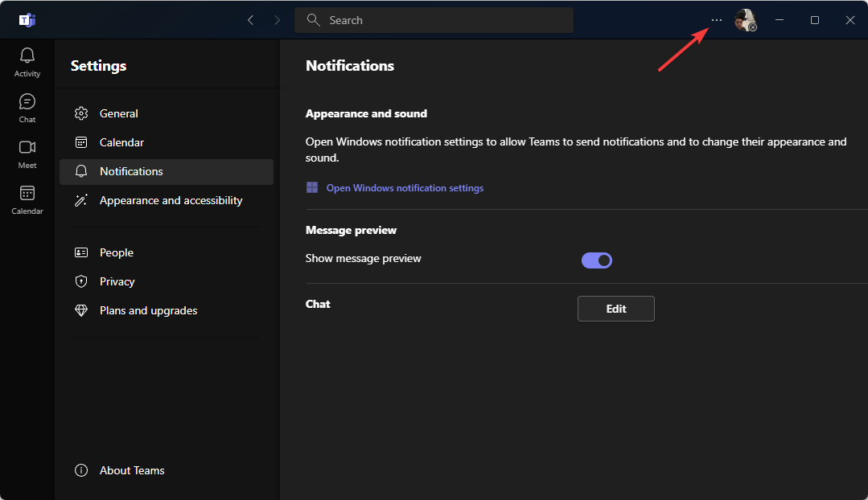Click the Notifications page heading
The image size is (868, 500).
tap(350, 65)
